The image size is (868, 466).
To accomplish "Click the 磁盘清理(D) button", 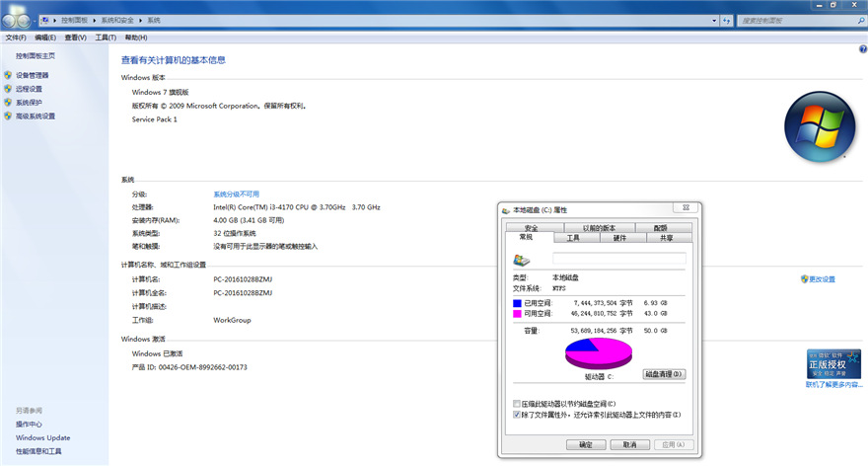I will click(x=664, y=374).
